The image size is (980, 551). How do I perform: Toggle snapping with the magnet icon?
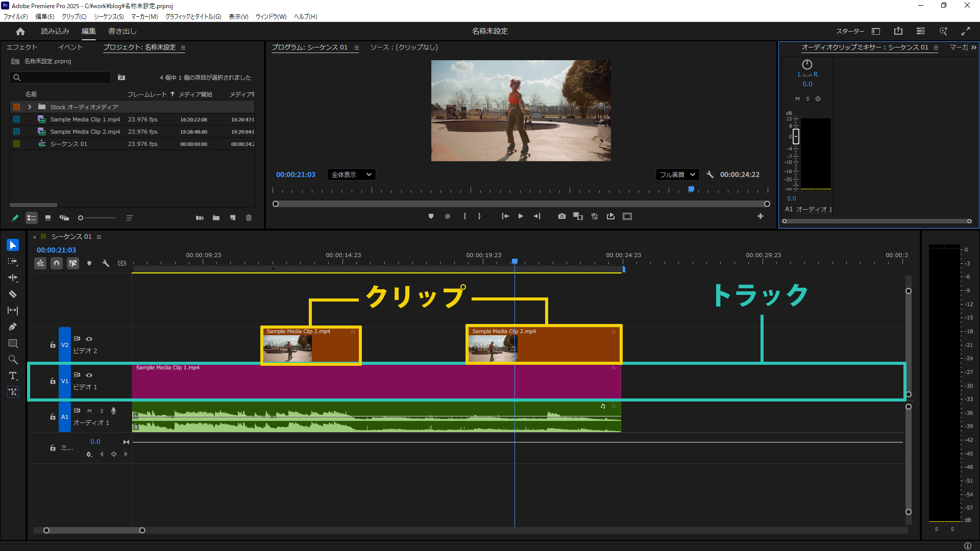(x=57, y=263)
